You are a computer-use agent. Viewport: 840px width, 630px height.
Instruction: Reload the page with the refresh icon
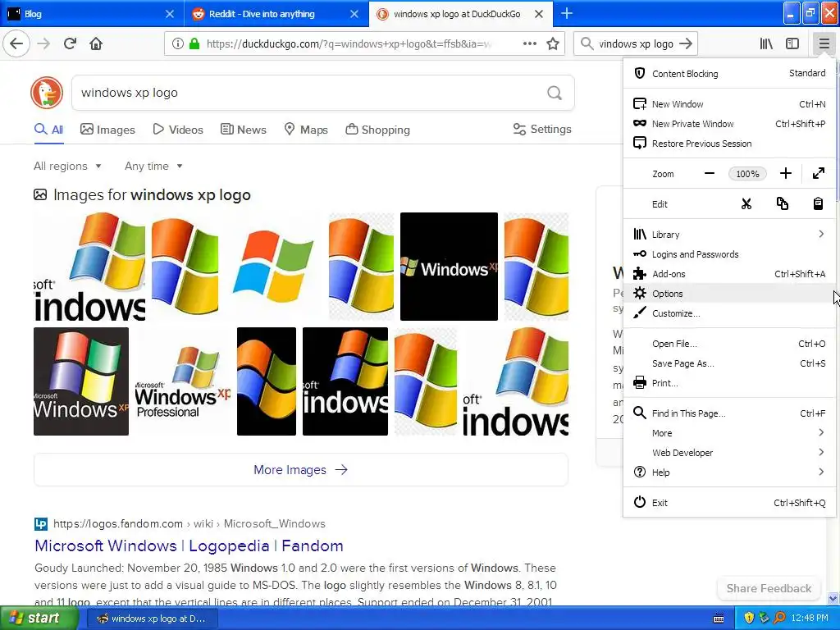tap(70, 43)
